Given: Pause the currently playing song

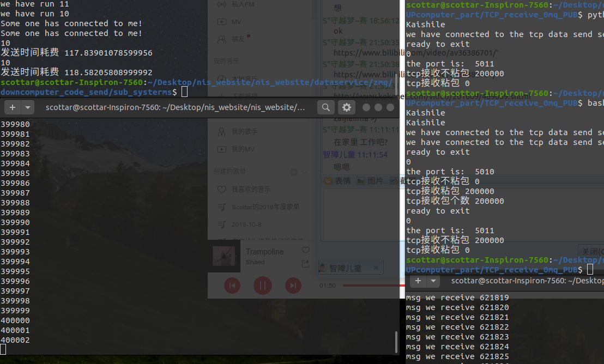Looking at the screenshot, I should point(262,286).
